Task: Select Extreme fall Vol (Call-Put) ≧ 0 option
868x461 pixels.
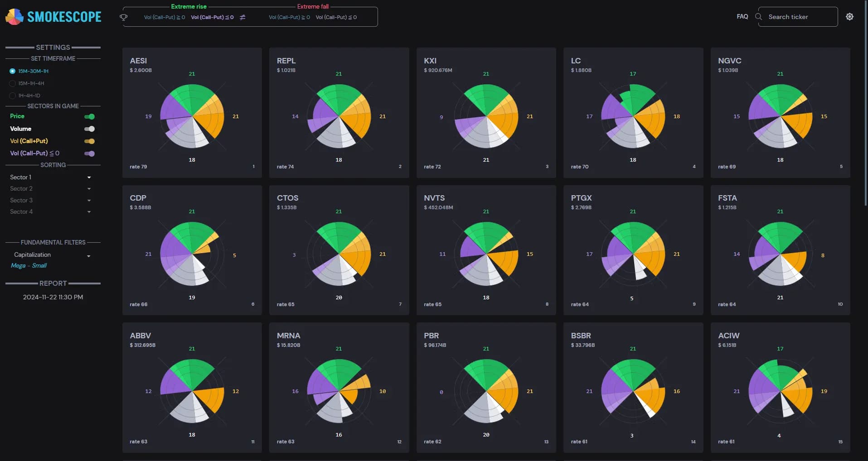Action: (x=289, y=17)
